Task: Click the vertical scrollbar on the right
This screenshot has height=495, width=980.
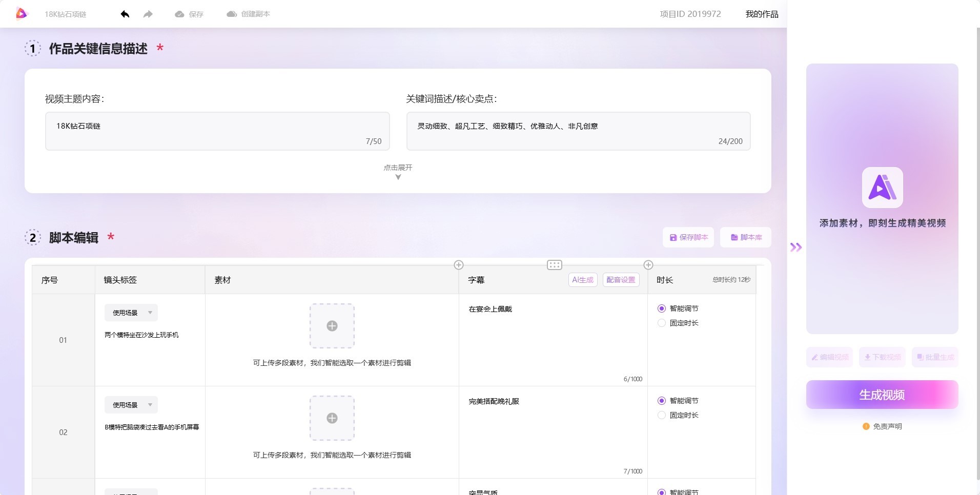Action: 978,254
